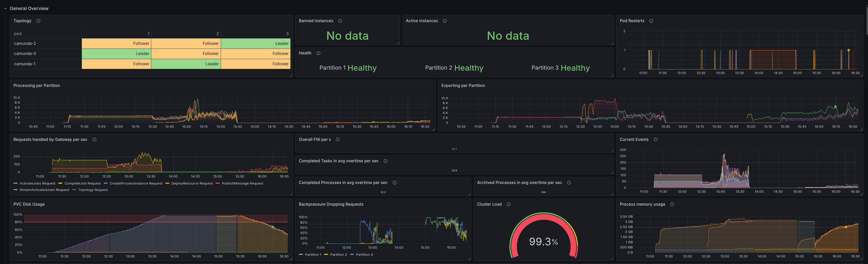Toggle ActivateJobs Request legend series
868x264 pixels.
click(x=37, y=183)
